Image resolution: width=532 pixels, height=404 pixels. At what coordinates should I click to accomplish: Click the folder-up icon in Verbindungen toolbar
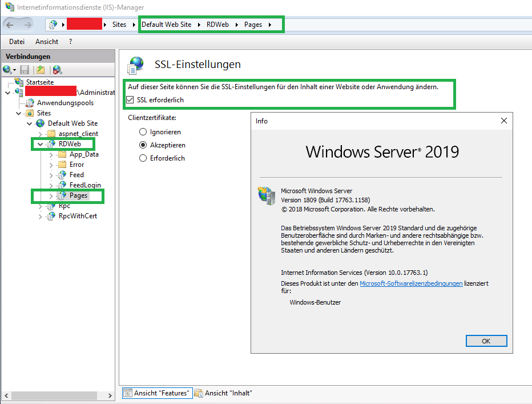click(x=41, y=70)
